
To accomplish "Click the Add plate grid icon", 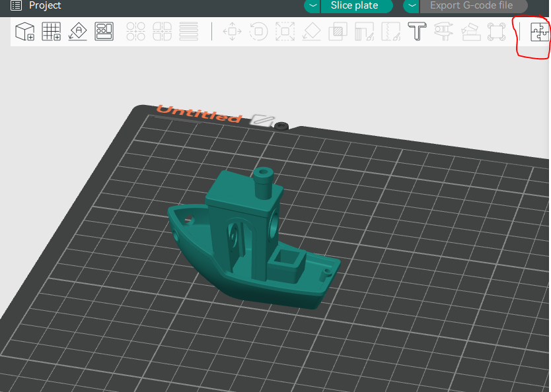I will [x=52, y=31].
